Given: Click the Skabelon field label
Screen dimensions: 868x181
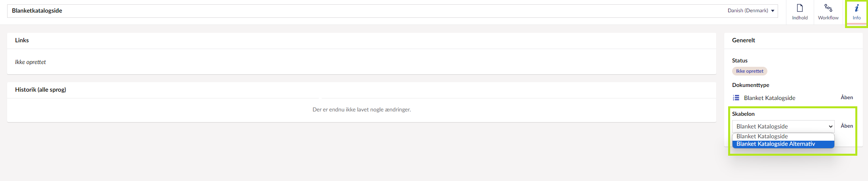Looking at the screenshot, I should pos(743,114).
